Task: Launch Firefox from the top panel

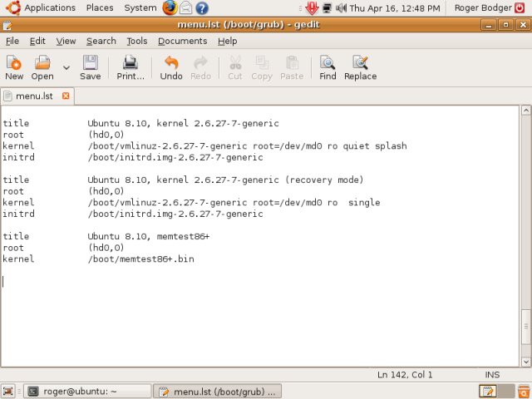Action: (170, 7)
